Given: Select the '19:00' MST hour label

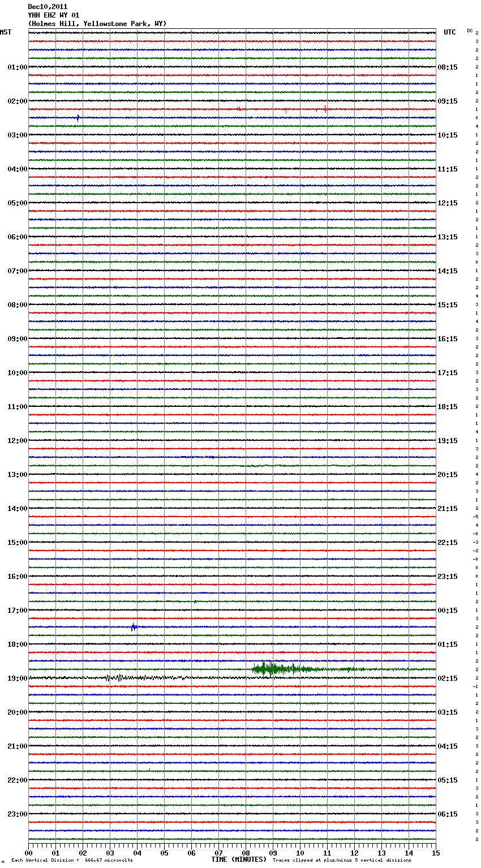Looking at the screenshot, I should (x=18, y=678).
